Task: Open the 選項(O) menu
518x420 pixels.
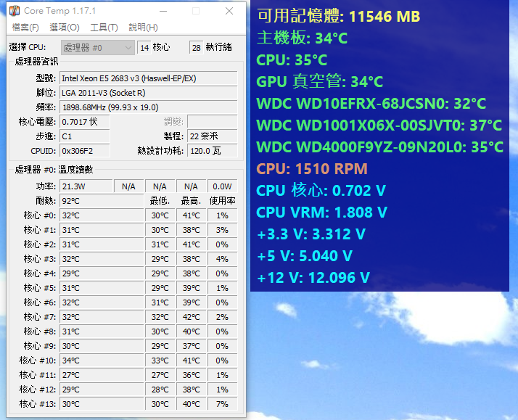Action: click(65, 28)
